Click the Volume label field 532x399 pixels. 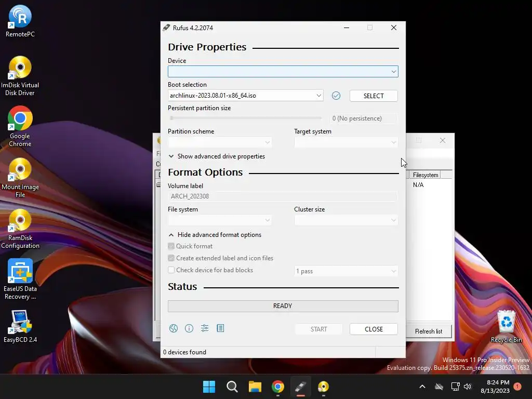pos(283,196)
